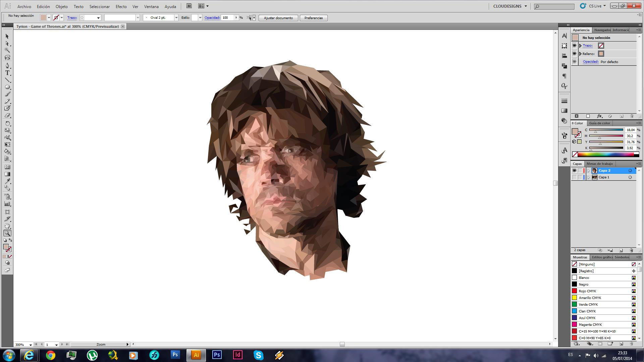This screenshot has height=362, width=644.
Task: Select the Gradient tool
Action: [x=7, y=174]
